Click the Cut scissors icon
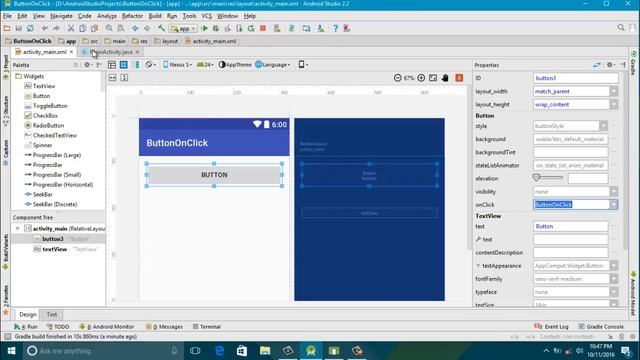The height and width of the screenshot is (360, 640). tap(71, 28)
